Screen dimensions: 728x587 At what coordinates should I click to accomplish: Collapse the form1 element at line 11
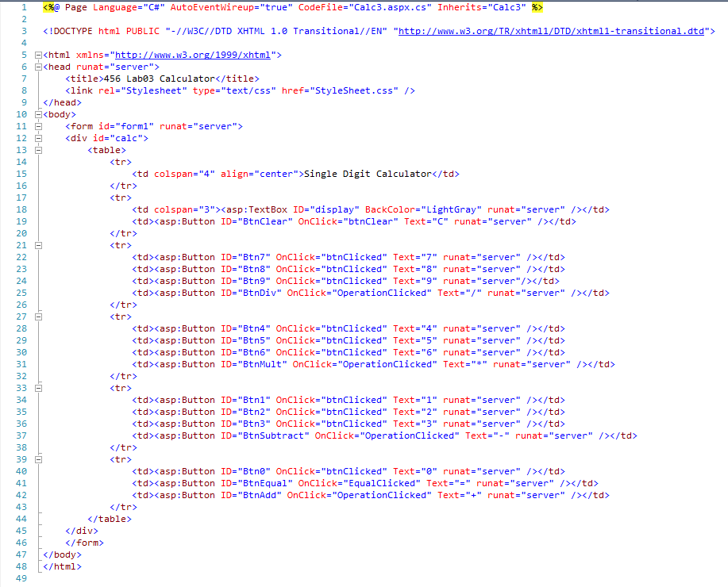pos(39,126)
